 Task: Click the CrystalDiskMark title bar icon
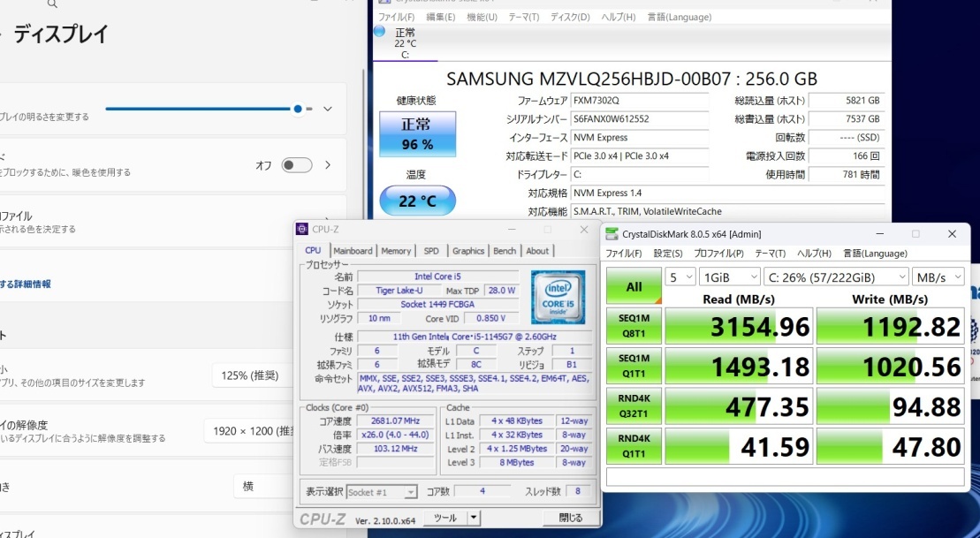click(x=612, y=234)
